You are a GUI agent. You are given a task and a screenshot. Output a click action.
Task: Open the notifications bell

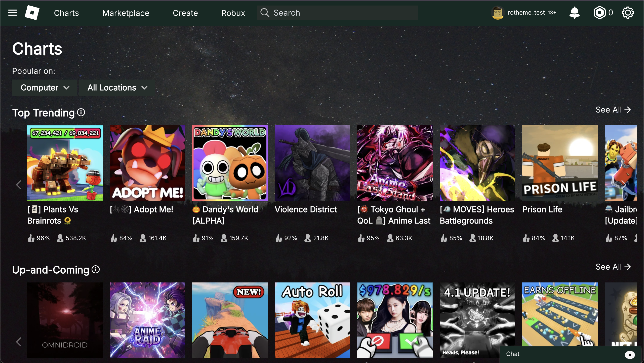click(575, 12)
